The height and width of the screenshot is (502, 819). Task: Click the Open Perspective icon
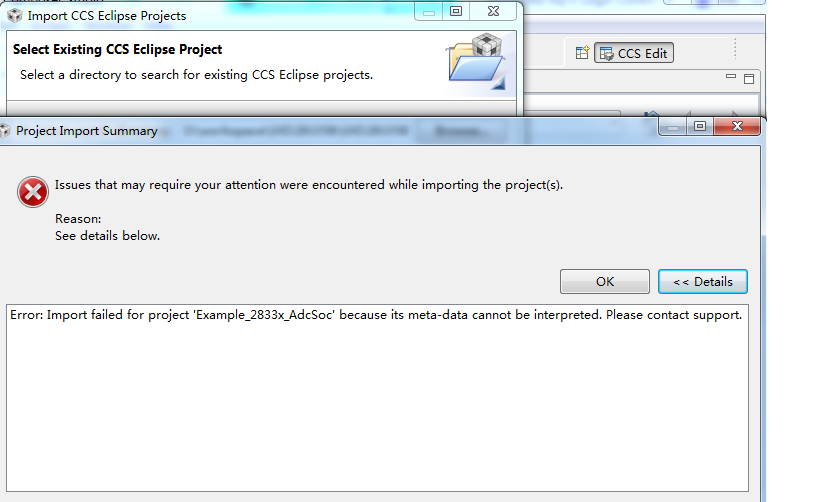pos(581,53)
